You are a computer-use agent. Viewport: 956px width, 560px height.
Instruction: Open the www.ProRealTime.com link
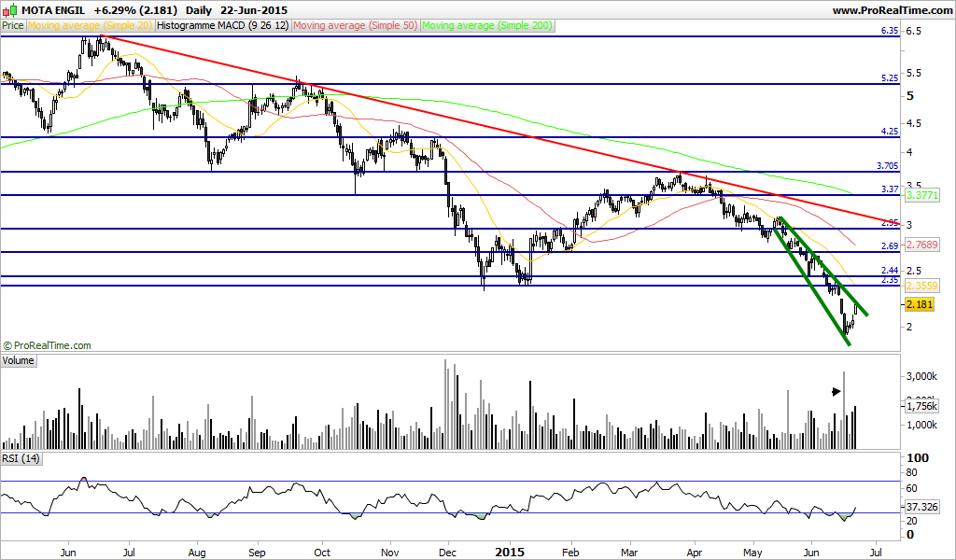pyautogui.click(x=892, y=10)
